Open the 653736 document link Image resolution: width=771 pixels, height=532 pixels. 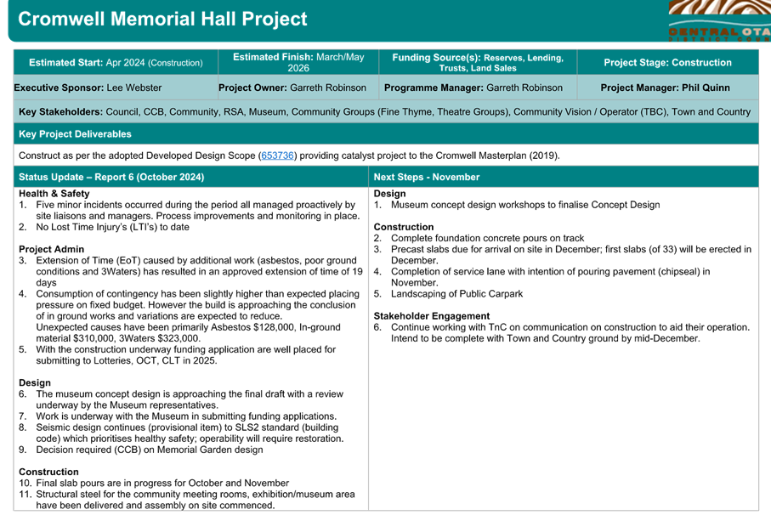[277, 156]
